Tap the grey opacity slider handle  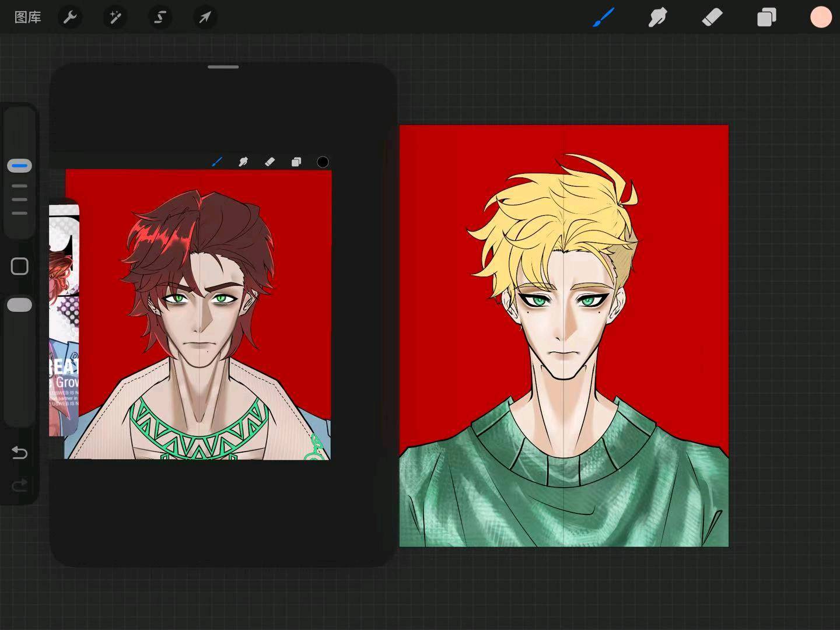20,305
